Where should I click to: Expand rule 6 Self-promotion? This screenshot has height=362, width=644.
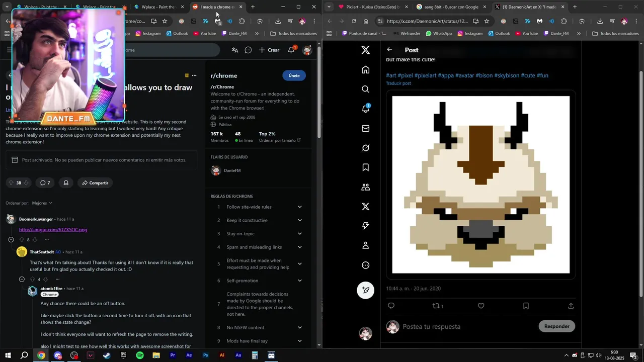coord(300,281)
